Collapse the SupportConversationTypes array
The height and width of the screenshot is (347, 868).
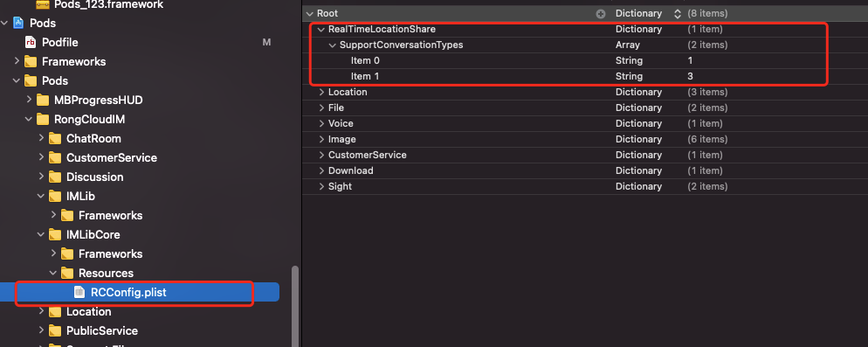pyautogui.click(x=332, y=45)
